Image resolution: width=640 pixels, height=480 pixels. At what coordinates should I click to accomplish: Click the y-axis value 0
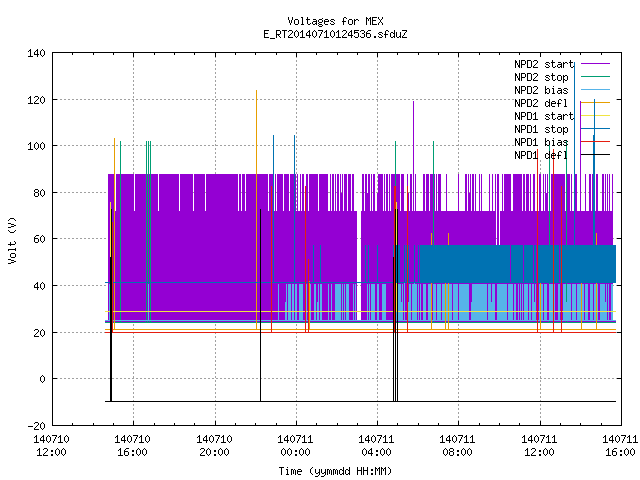click(x=42, y=379)
